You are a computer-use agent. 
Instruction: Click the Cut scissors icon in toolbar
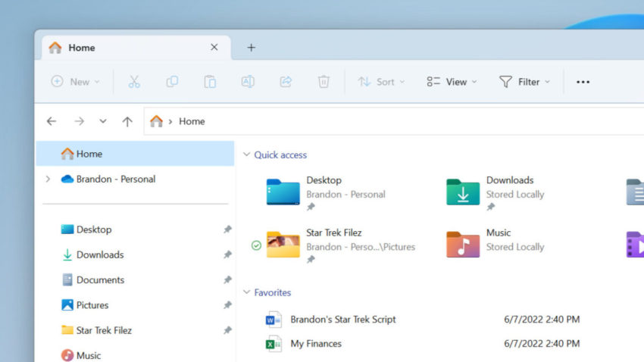pos(134,82)
